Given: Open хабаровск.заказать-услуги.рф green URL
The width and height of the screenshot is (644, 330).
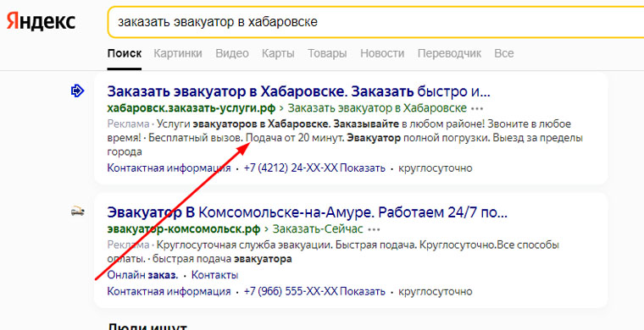Looking at the screenshot, I should click(192, 108).
